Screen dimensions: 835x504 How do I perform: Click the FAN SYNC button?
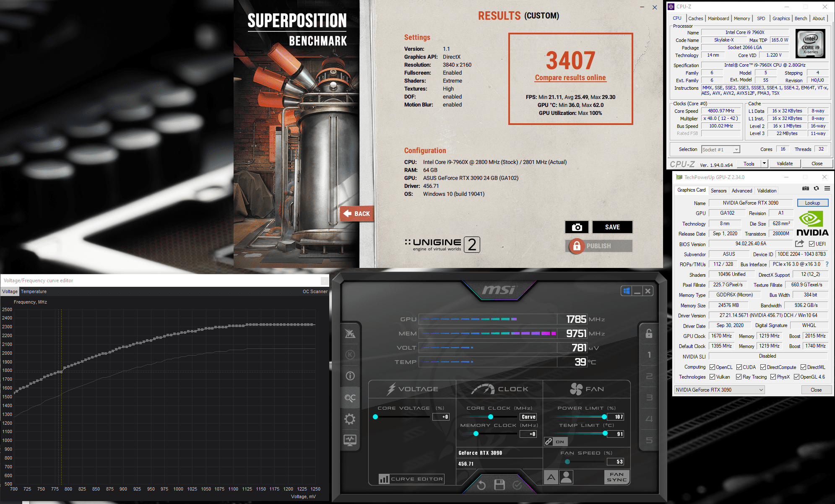coord(617,477)
